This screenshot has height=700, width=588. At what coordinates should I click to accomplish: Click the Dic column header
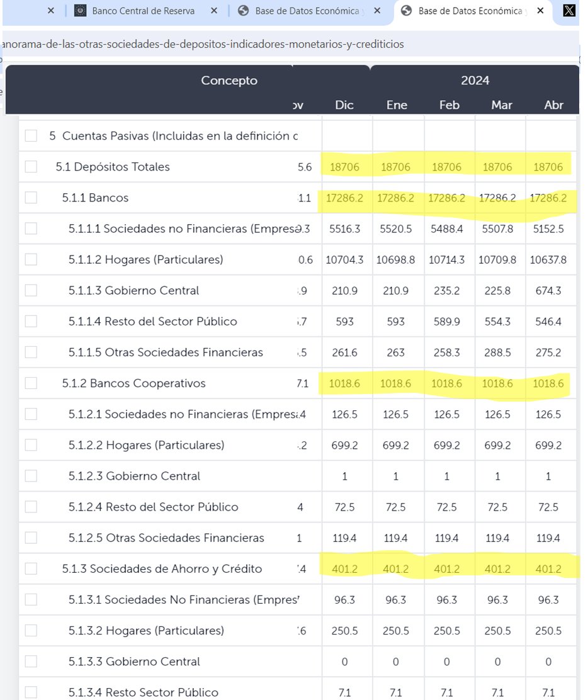[344, 105]
